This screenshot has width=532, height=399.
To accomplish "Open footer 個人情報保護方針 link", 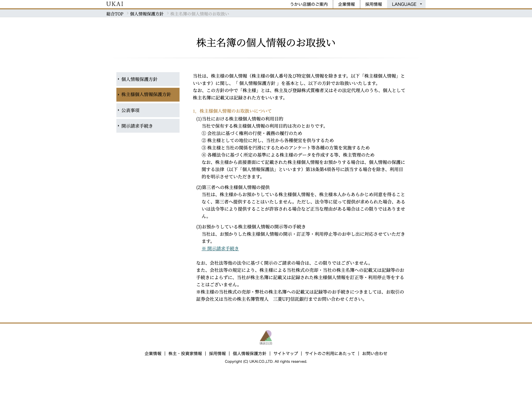I will tap(249, 353).
